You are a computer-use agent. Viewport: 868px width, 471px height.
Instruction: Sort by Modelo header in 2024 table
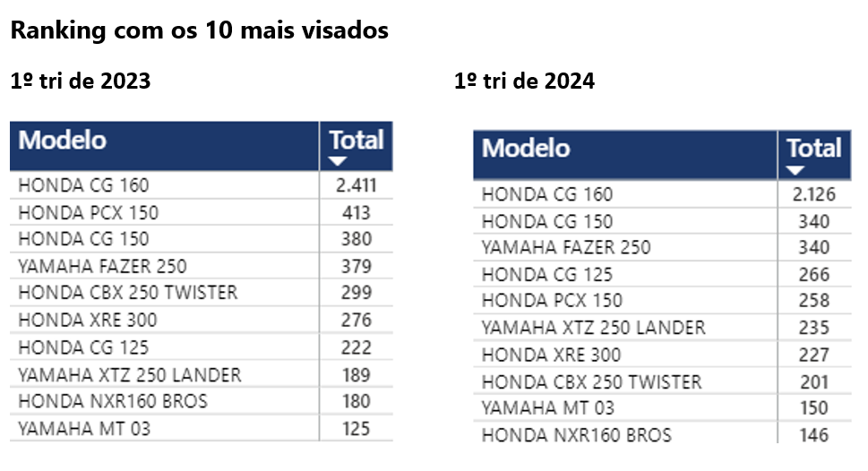(x=526, y=148)
